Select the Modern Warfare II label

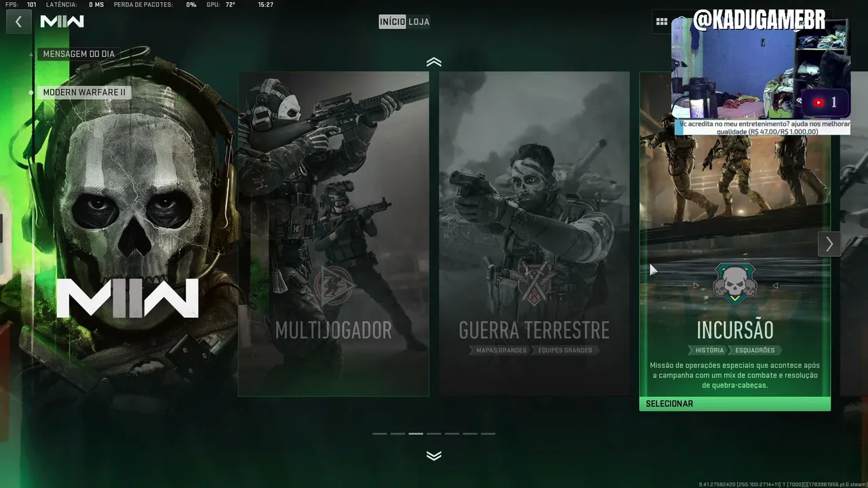[x=84, y=93]
